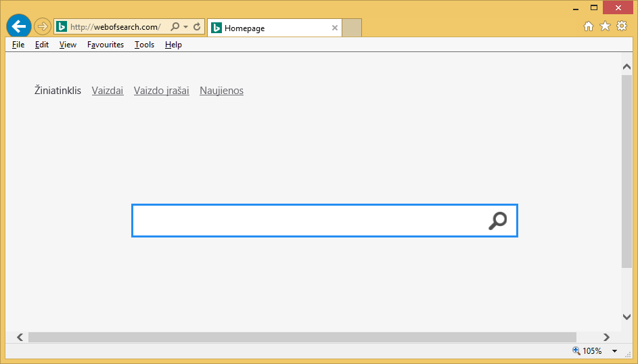Select the Žiniatinklis search category

58,90
